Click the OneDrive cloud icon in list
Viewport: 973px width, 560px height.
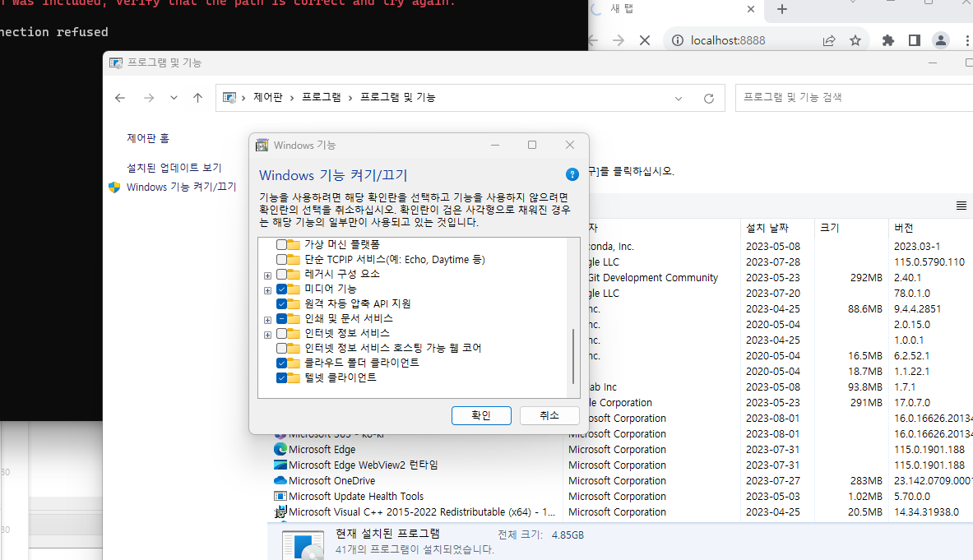pos(280,480)
